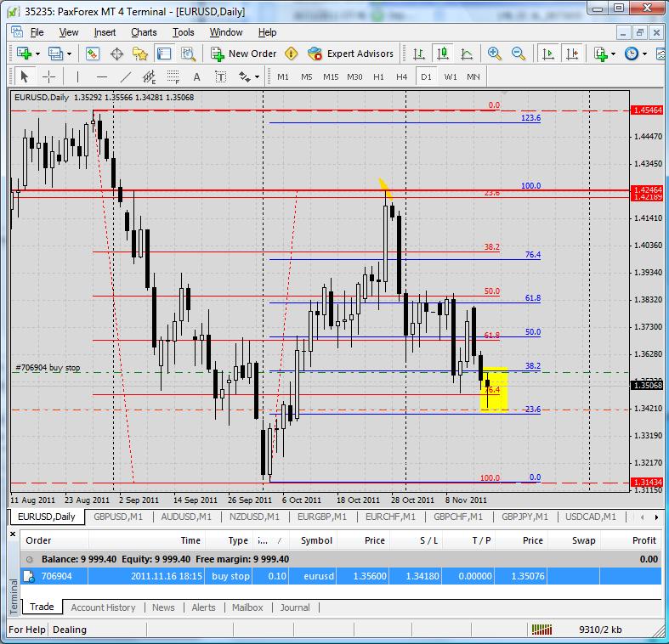
Task: Switch chart to H1 timeframe
Action: tap(378, 76)
